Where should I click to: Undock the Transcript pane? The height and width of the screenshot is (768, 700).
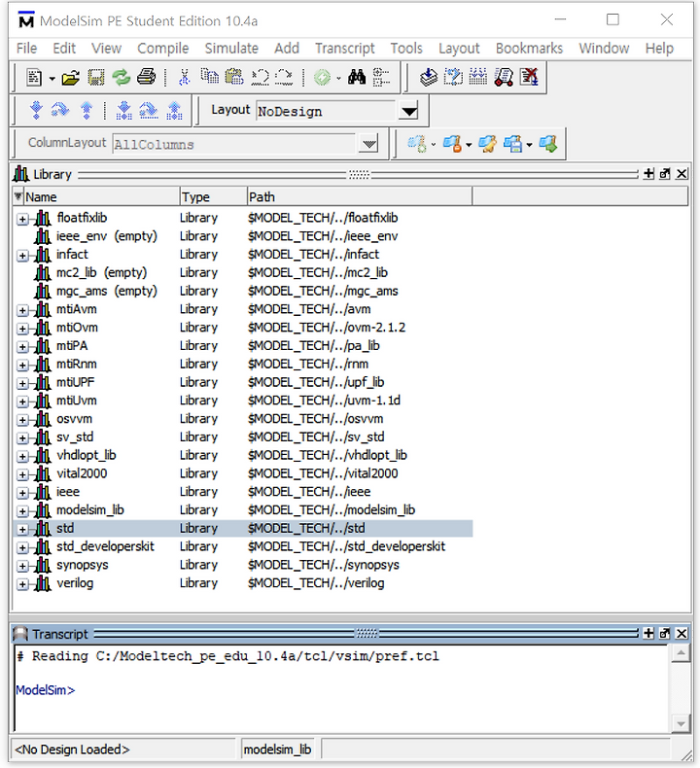click(x=665, y=633)
